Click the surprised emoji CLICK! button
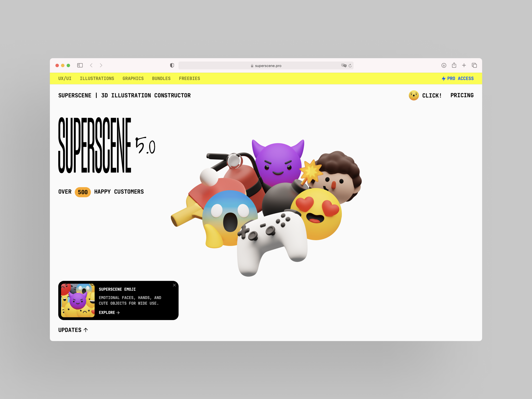The width and height of the screenshot is (532, 399). (425, 95)
